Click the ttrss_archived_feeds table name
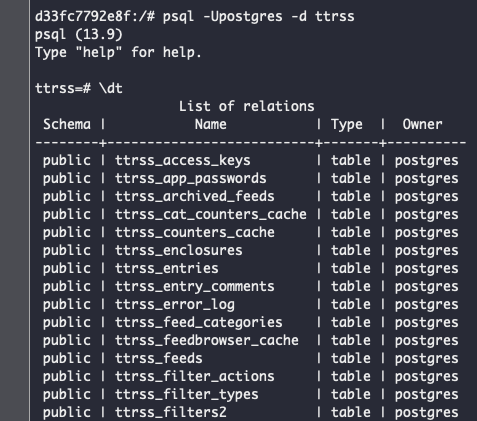Image resolution: width=477 pixels, height=421 pixels. [195, 196]
